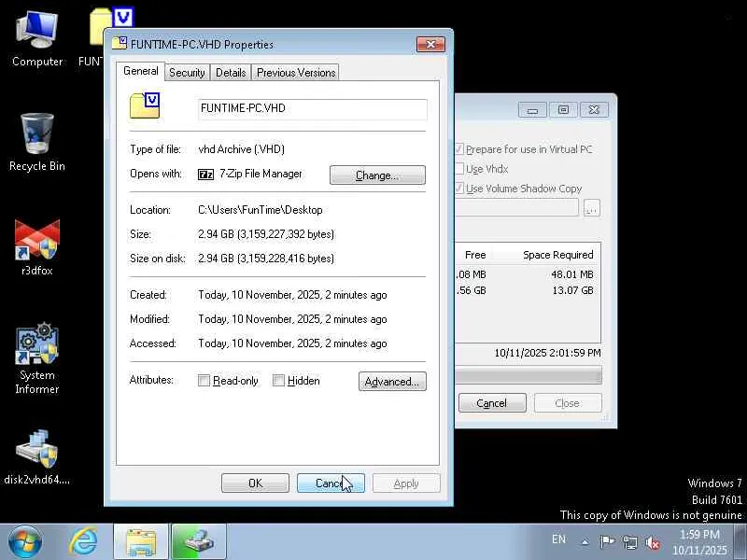The height and width of the screenshot is (560, 747).
Task: Click the EN language indicator
Action: (x=558, y=539)
